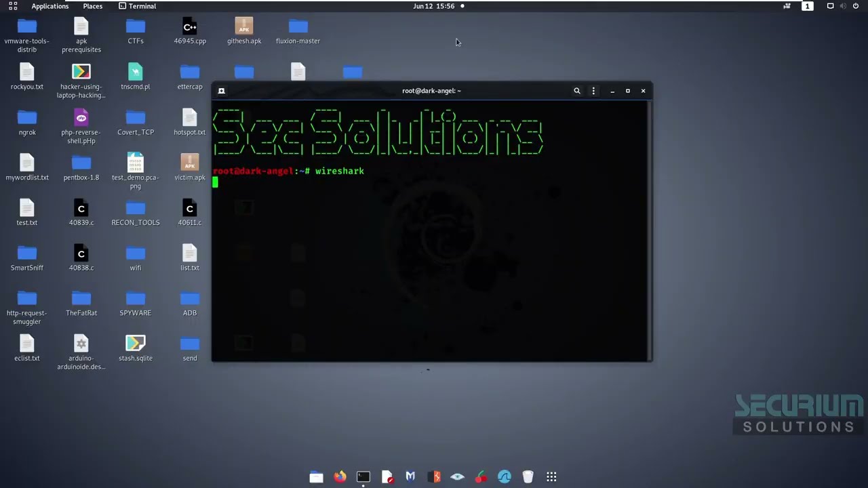Select SmartSniff folder

(27, 258)
